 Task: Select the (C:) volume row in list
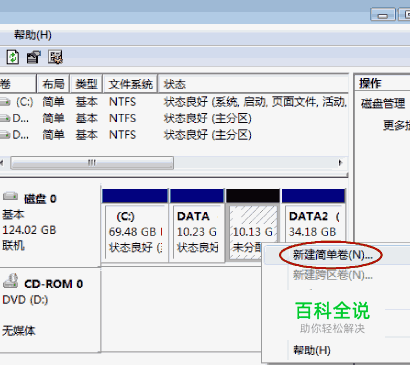point(173,102)
